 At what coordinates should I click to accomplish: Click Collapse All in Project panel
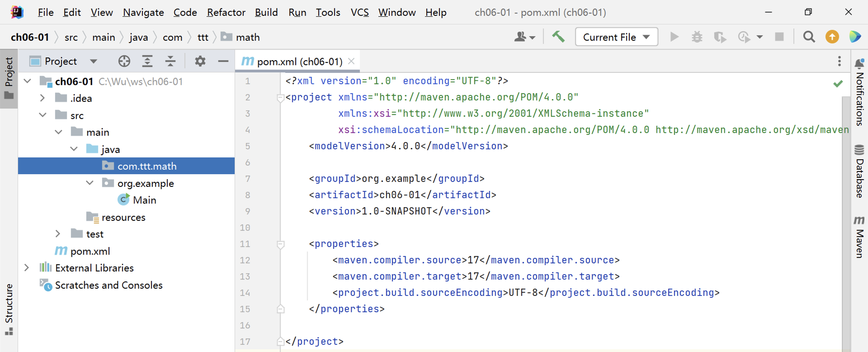pos(170,61)
